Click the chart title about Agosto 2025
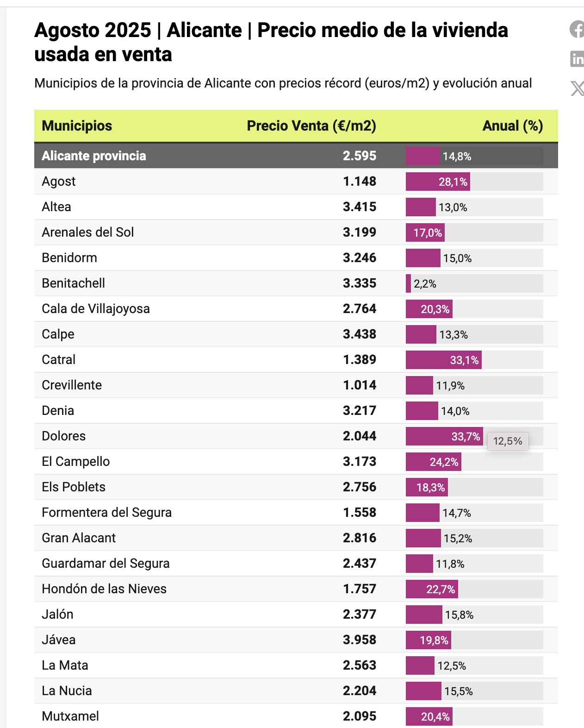This screenshot has height=728, width=584. pos(271,42)
